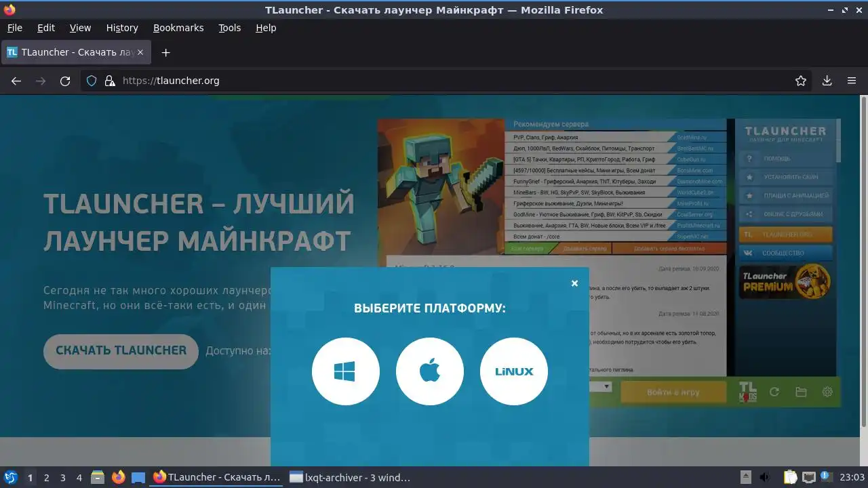Viewport: 868px width, 488px height.
Task: Go forward to the next page
Action: point(41,81)
